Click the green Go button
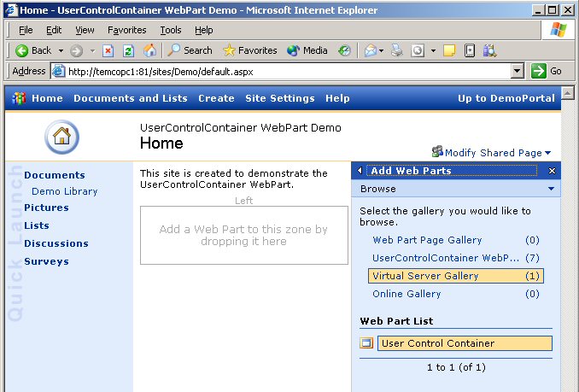 coord(547,71)
